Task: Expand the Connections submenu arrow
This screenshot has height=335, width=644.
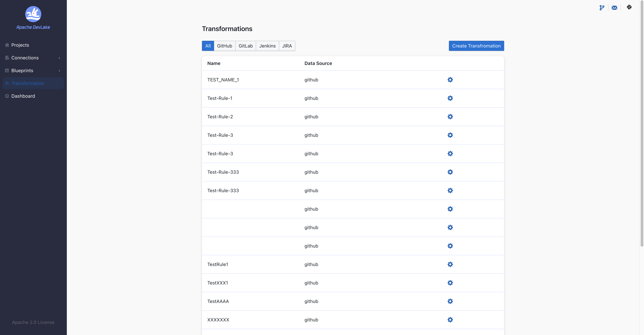Action: click(59, 58)
